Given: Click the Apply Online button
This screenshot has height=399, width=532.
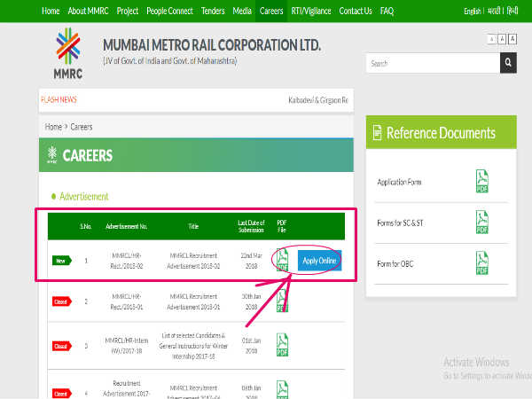Looking at the screenshot, I should [x=319, y=261].
